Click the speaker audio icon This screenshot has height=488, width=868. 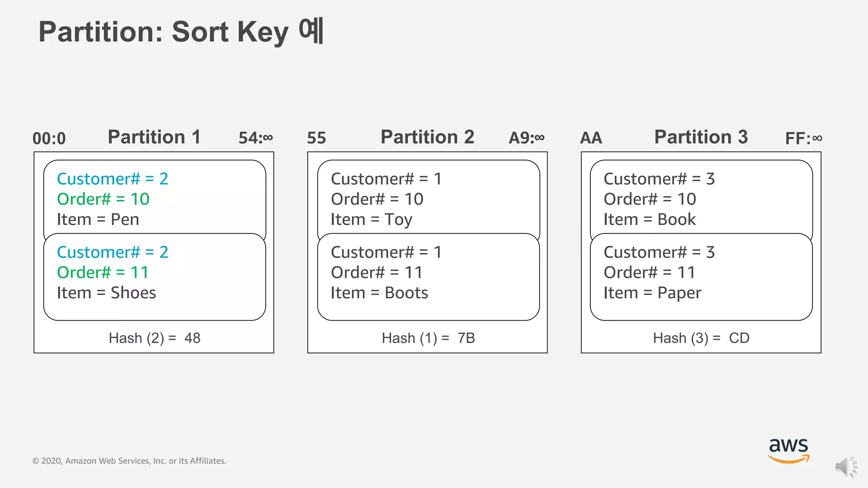(x=846, y=466)
